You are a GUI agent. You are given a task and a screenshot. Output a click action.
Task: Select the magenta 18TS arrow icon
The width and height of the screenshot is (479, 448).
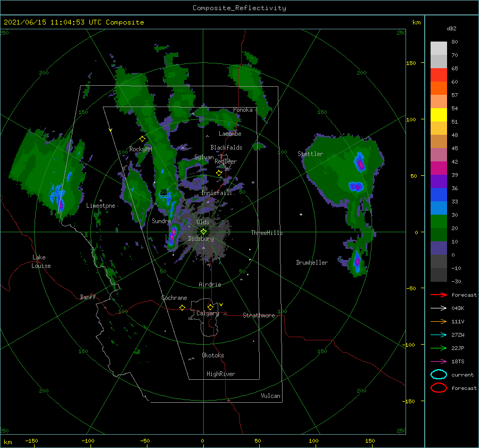[x=439, y=362]
